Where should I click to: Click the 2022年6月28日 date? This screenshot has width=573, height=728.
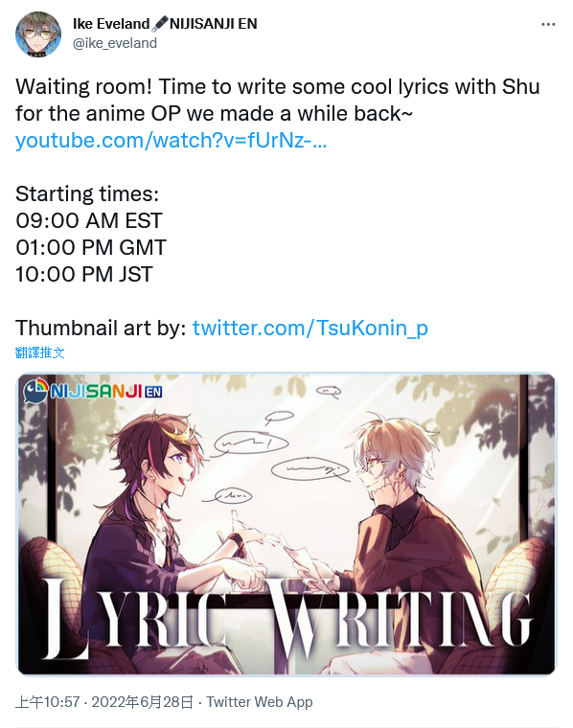coord(142,702)
